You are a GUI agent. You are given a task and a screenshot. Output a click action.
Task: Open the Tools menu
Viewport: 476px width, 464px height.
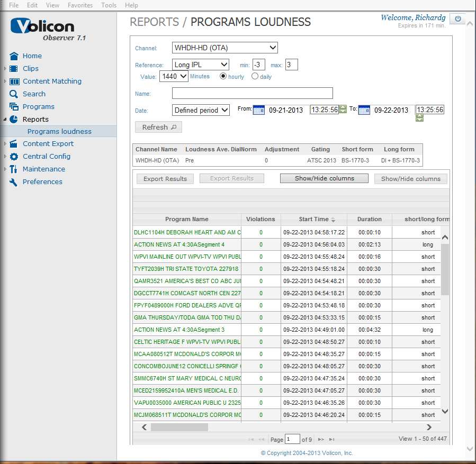click(109, 5)
